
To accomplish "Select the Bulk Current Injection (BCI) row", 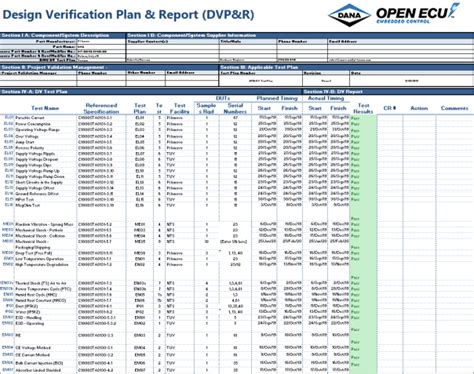I will click(x=39, y=363).
